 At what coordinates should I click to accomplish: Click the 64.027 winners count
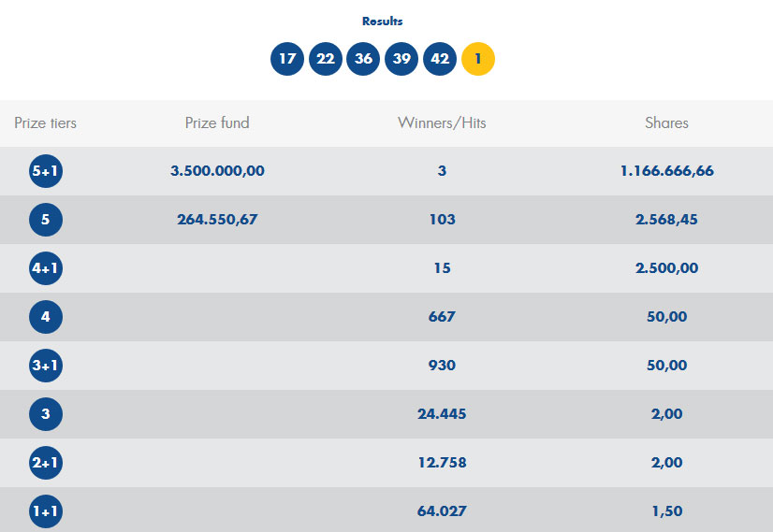coord(442,511)
